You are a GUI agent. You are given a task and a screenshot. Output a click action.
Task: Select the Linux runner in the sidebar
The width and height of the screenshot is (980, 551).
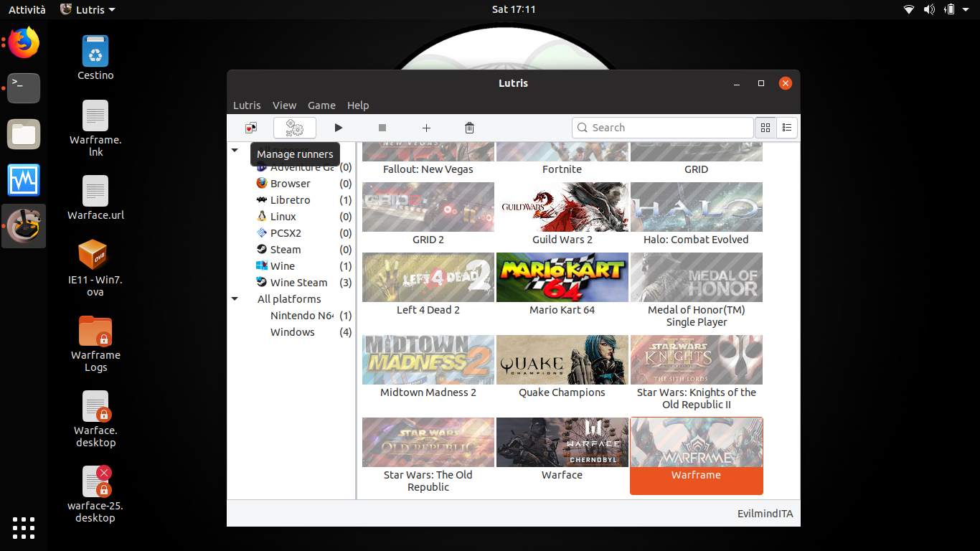pos(283,216)
